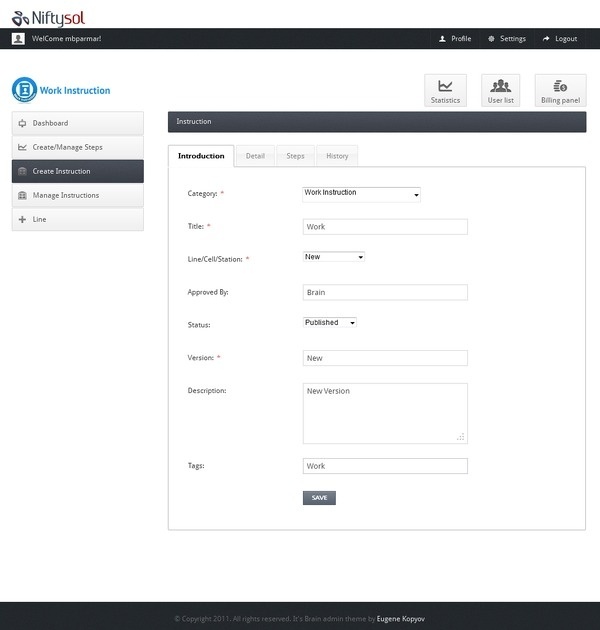Click the Dashboard sidebar icon
Viewport: 600px width, 630px height.
tap(23, 123)
